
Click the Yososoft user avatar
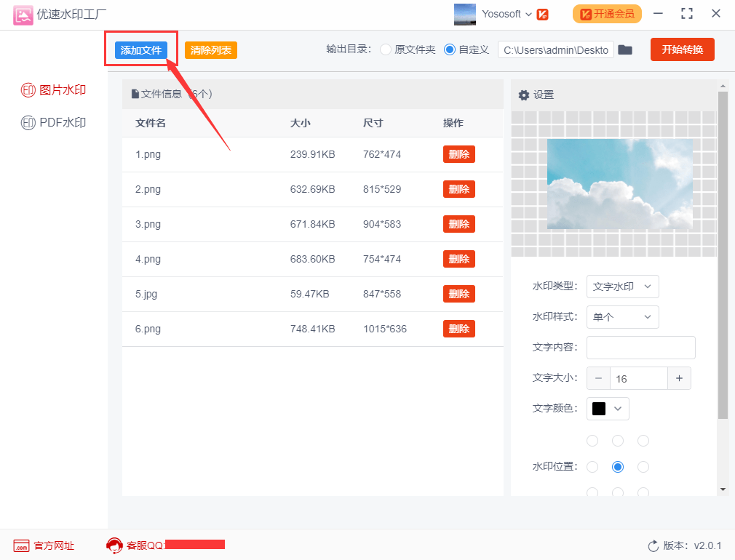465,14
